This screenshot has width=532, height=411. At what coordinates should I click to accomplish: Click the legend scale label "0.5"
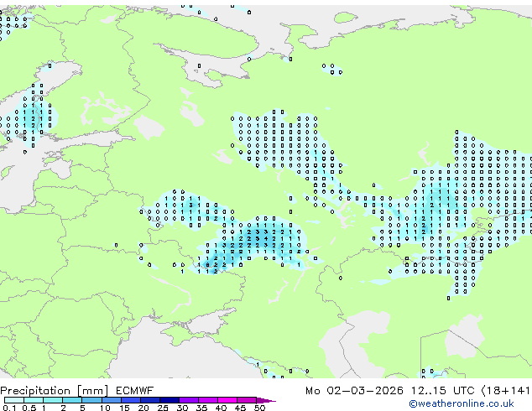(29, 408)
